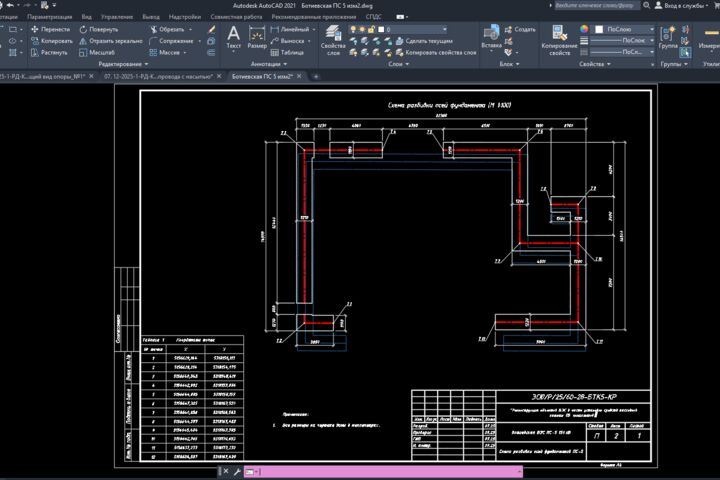Click the pink command line input
The image size is (720, 480).
click(x=383, y=471)
